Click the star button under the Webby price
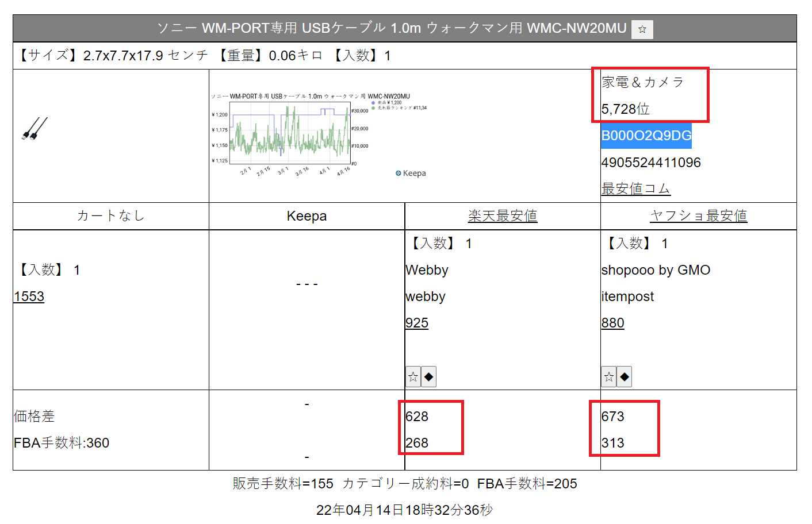812x524 pixels. [413, 377]
